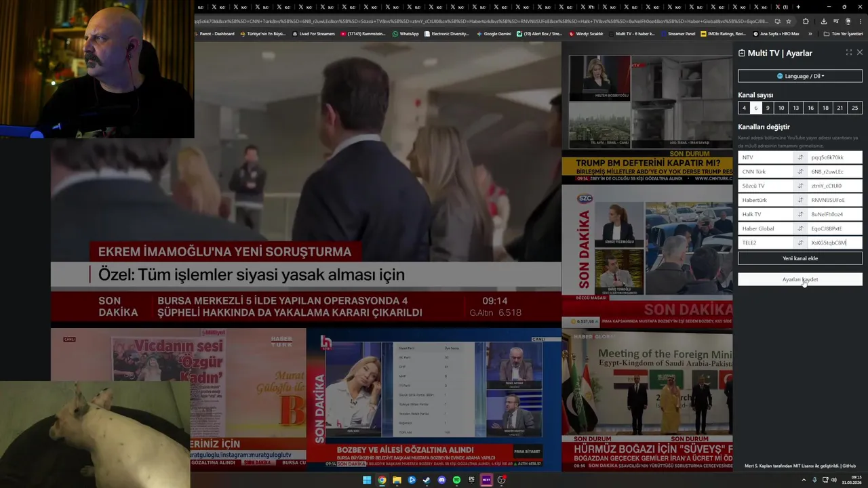Select channel count 13
868x488 pixels.
(x=796, y=108)
